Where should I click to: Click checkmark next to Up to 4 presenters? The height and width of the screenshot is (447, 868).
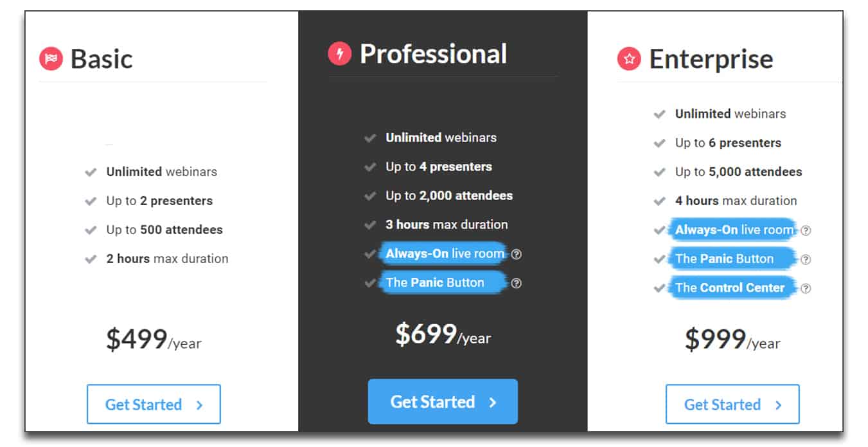pyautogui.click(x=370, y=167)
